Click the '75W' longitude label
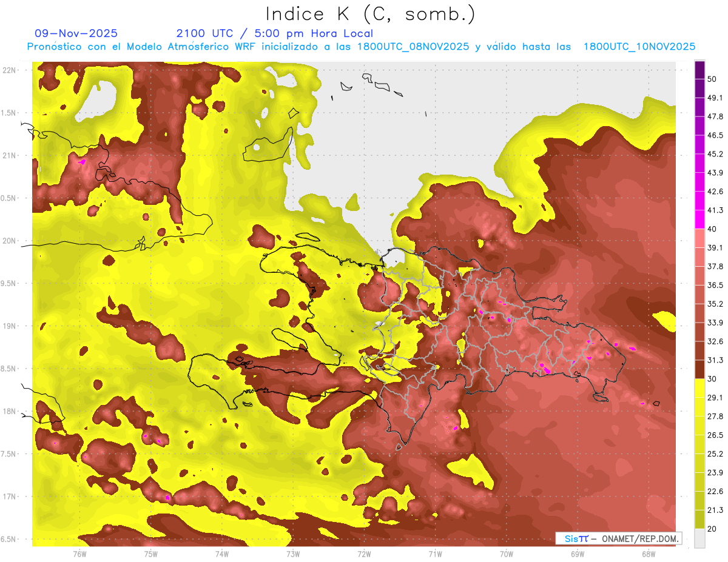Image resolution: width=728 pixels, height=562 pixels. click(150, 554)
